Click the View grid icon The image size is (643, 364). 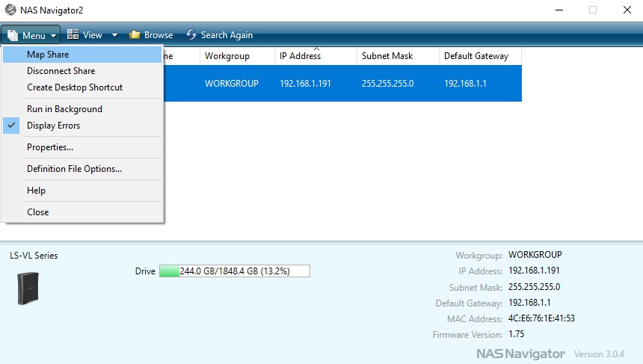click(73, 34)
